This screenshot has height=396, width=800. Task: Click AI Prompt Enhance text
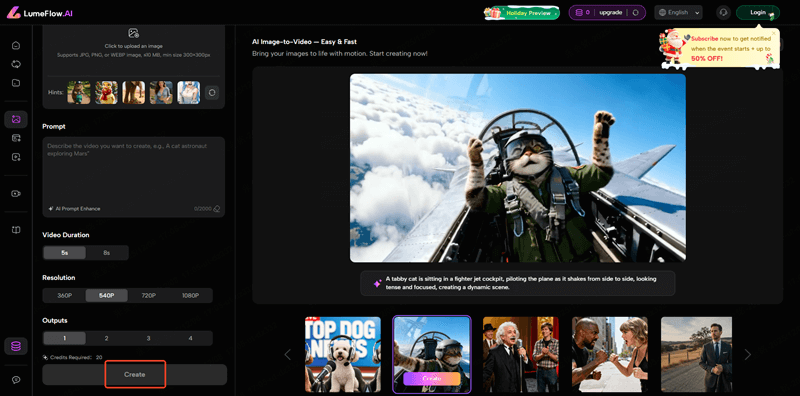click(78, 209)
